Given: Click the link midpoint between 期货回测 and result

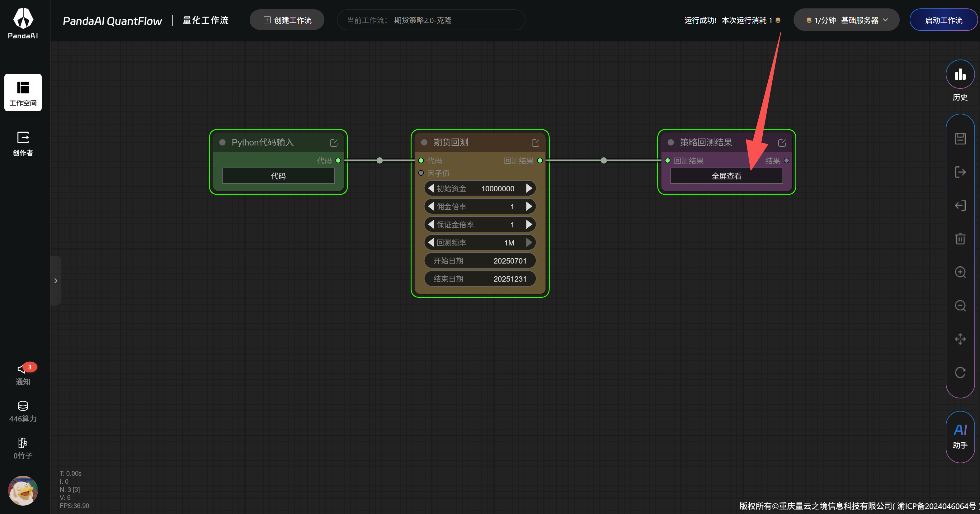Looking at the screenshot, I should (x=604, y=161).
